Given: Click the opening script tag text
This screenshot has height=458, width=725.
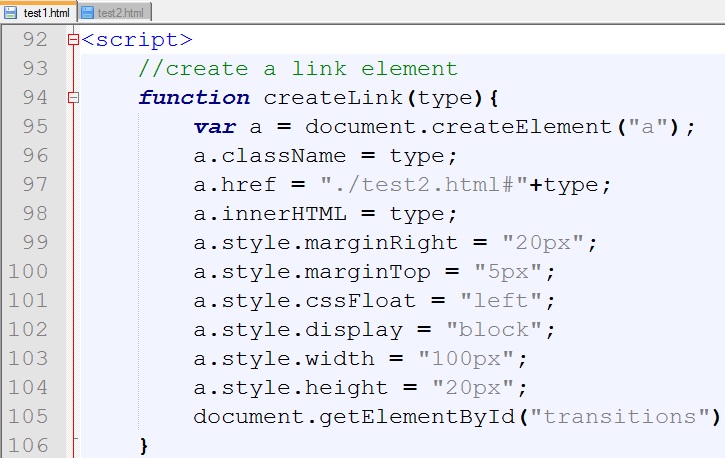Looking at the screenshot, I should [137, 41].
